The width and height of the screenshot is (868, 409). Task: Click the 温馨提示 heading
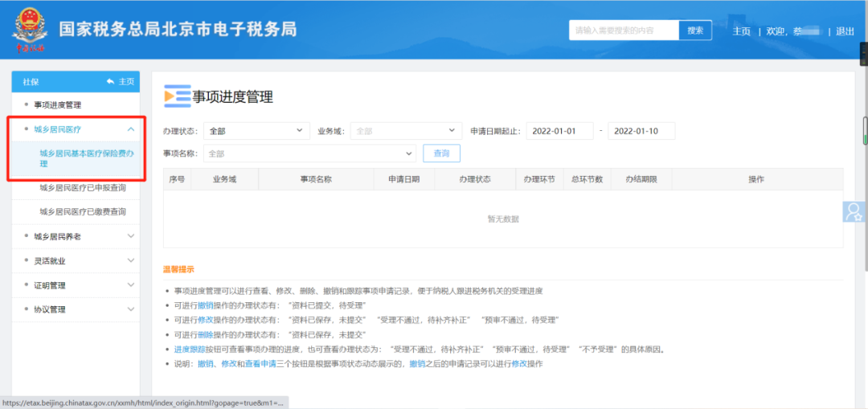(178, 269)
